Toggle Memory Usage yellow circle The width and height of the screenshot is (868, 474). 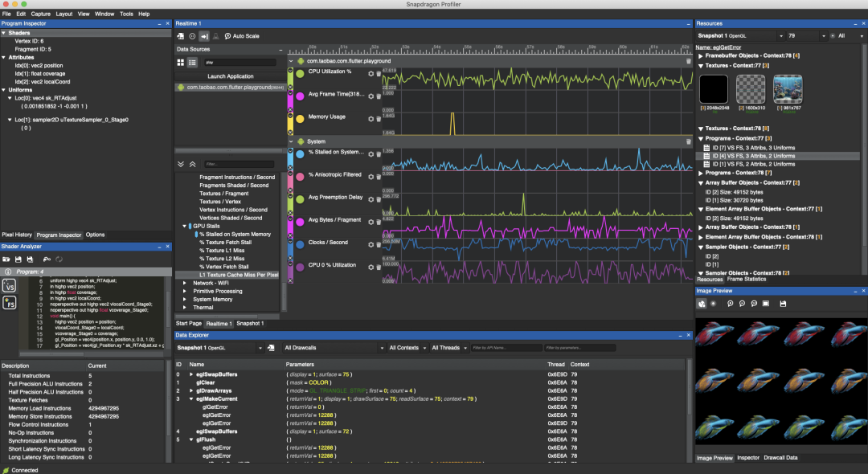300,119
